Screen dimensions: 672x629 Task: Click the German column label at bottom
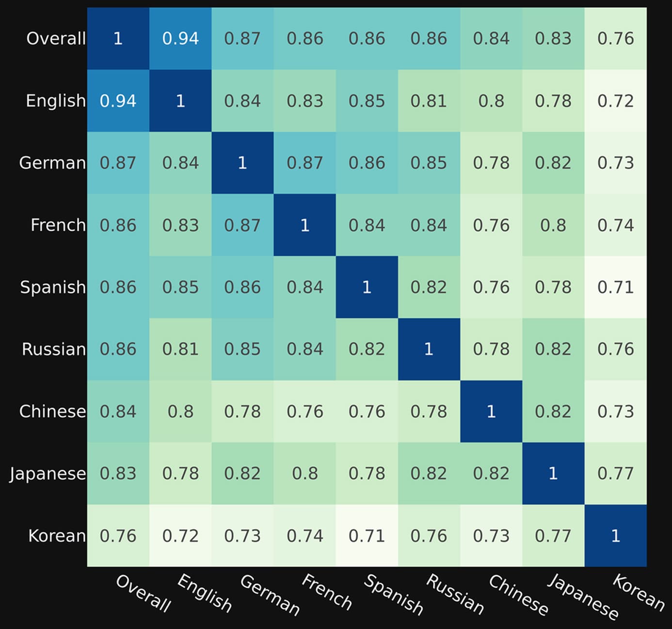[270, 595]
